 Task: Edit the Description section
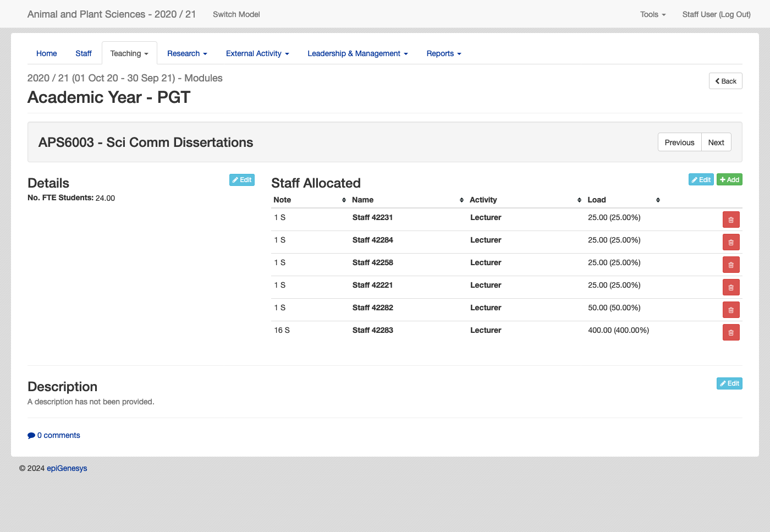click(x=729, y=383)
